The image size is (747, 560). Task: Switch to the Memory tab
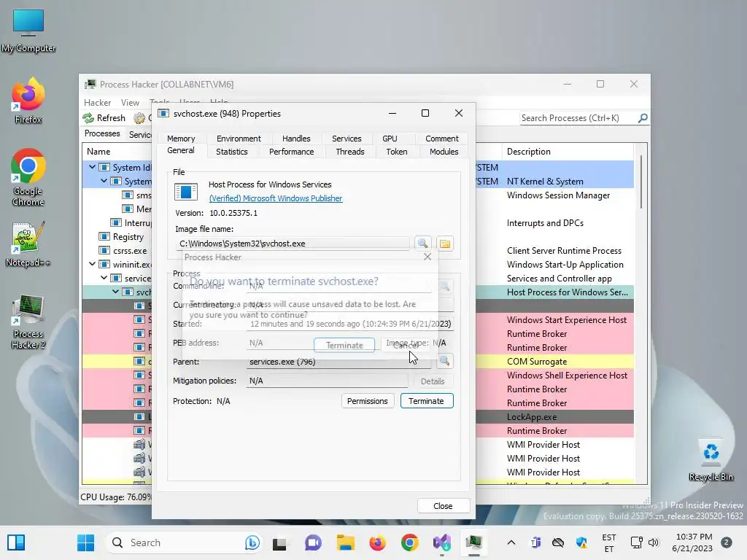[181, 139]
